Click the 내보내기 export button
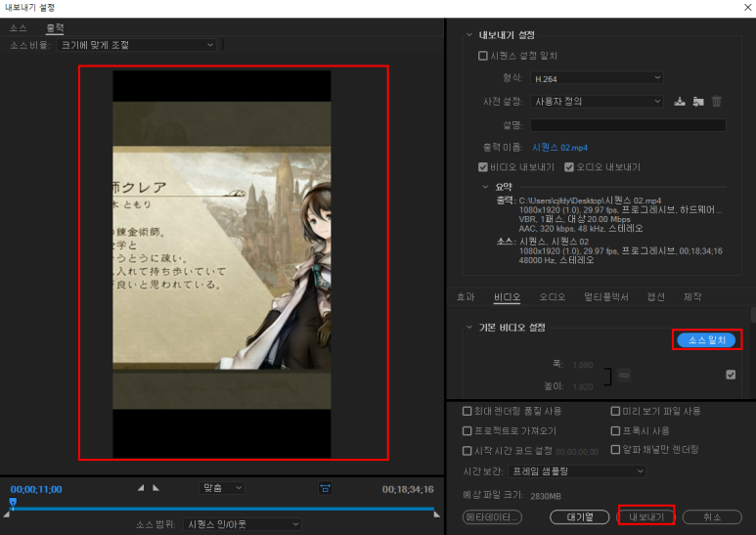756x535 pixels. point(646,517)
